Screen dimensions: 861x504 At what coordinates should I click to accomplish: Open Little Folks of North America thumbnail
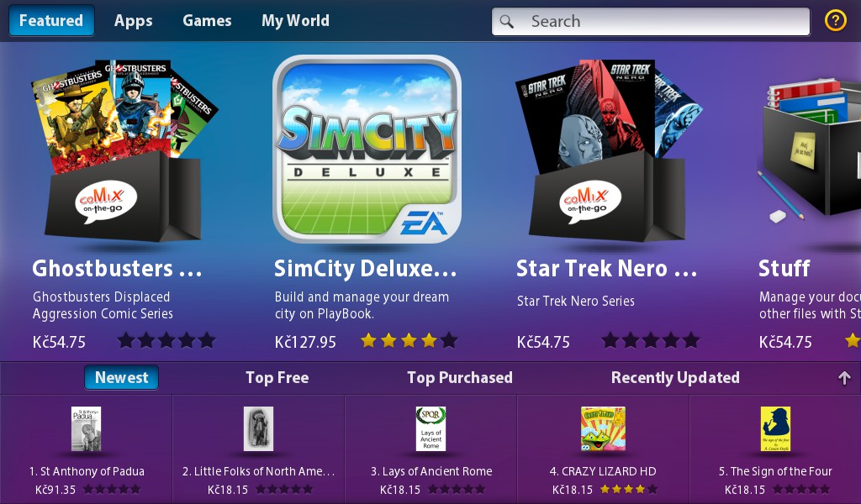[x=259, y=429]
